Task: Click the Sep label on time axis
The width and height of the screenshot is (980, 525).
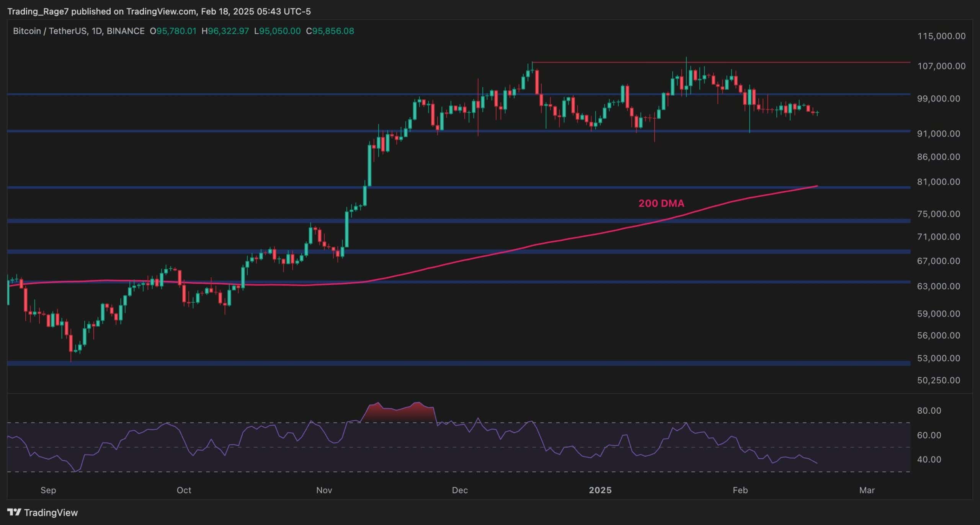Action: (x=48, y=490)
